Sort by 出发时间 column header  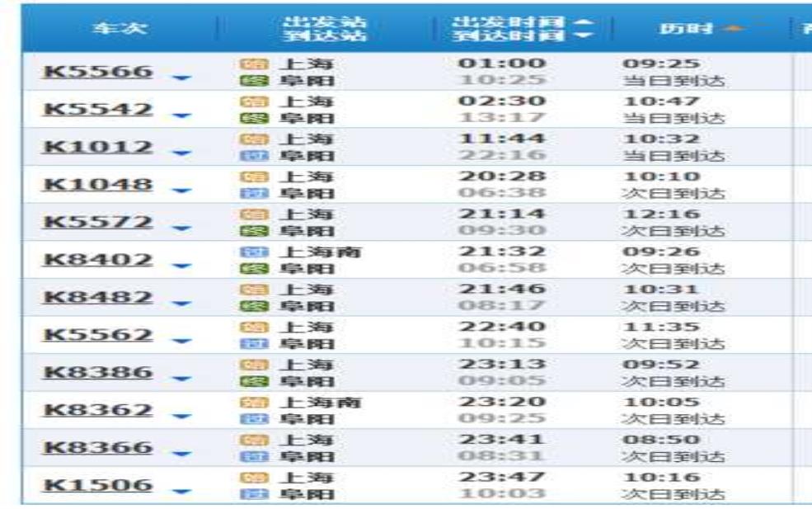point(521,22)
